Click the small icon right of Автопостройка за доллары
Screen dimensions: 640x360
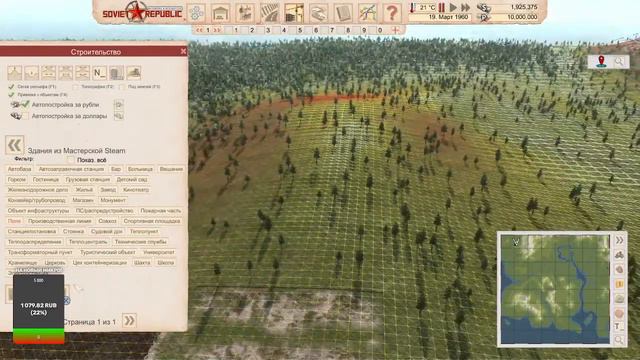point(119,116)
